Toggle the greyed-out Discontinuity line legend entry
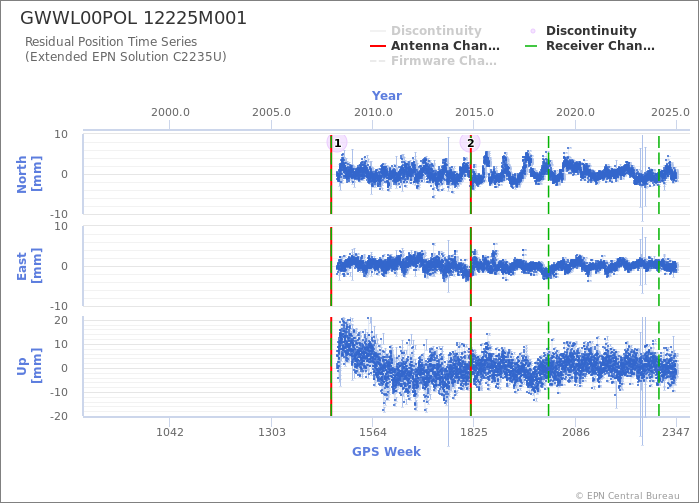700x504 pixels. 426,31
